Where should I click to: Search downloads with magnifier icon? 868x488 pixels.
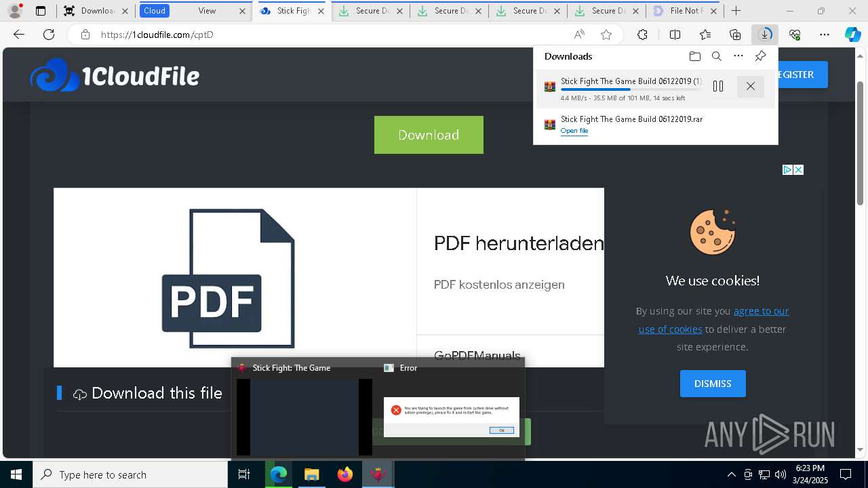click(716, 56)
